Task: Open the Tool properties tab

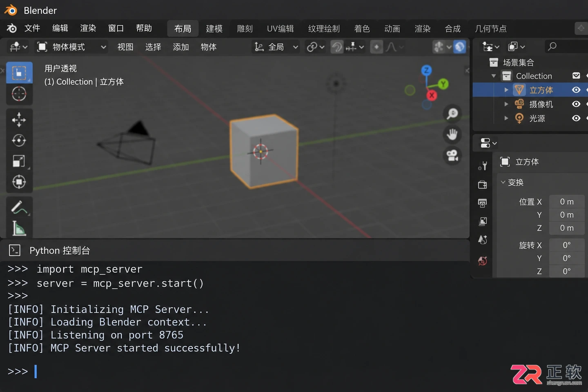Action: (x=483, y=165)
